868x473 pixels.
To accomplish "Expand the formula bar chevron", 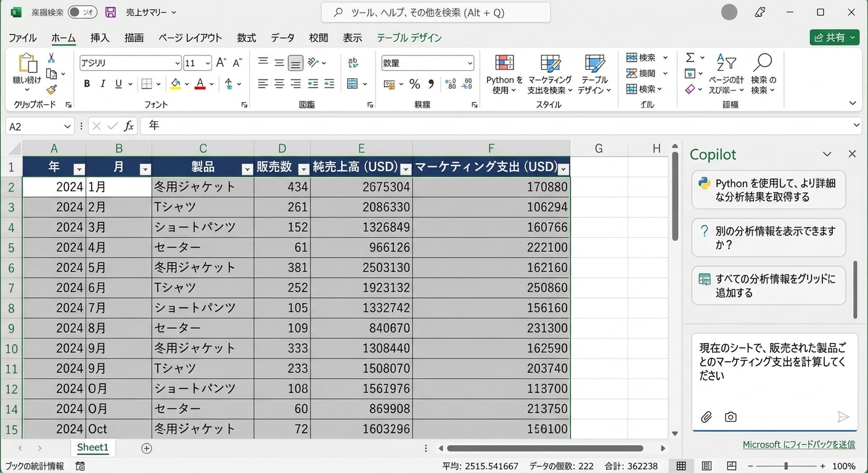I will 856,126.
